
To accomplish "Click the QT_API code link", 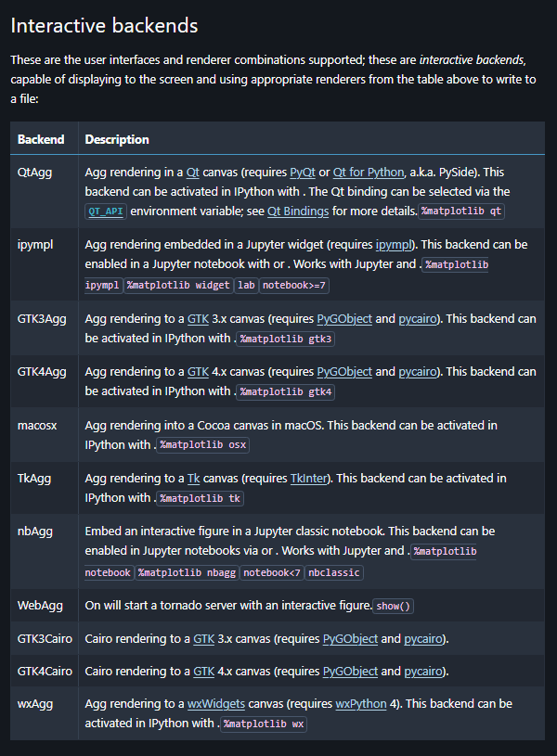I will [x=105, y=211].
